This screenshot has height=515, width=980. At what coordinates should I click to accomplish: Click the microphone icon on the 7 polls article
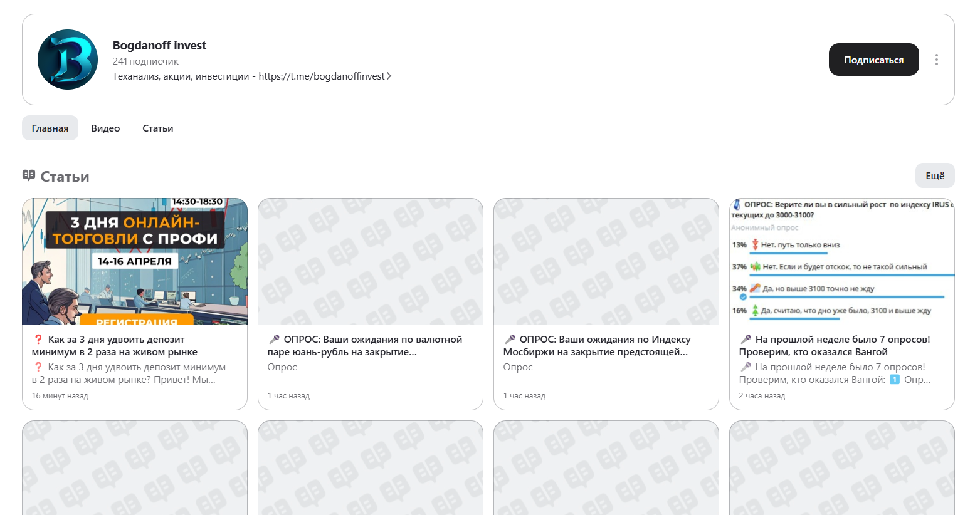click(746, 339)
